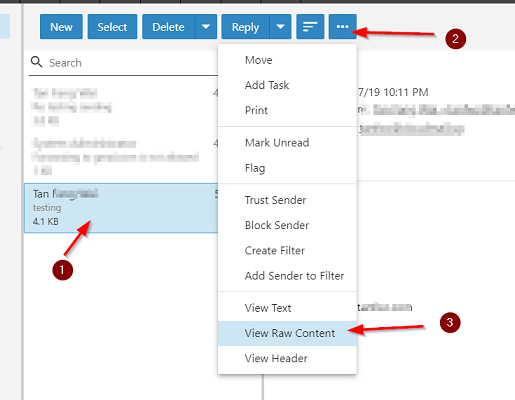The height and width of the screenshot is (400, 515).
Task: Expand the Reply dropdown arrow
Action: 280,27
